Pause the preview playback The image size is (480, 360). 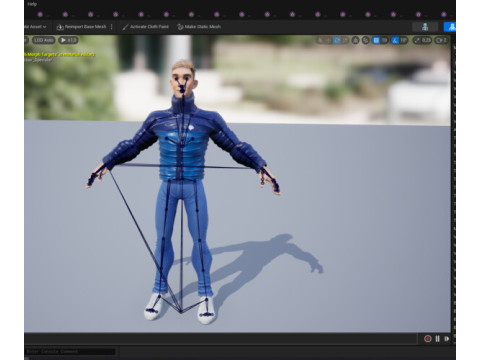[x=437, y=339]
